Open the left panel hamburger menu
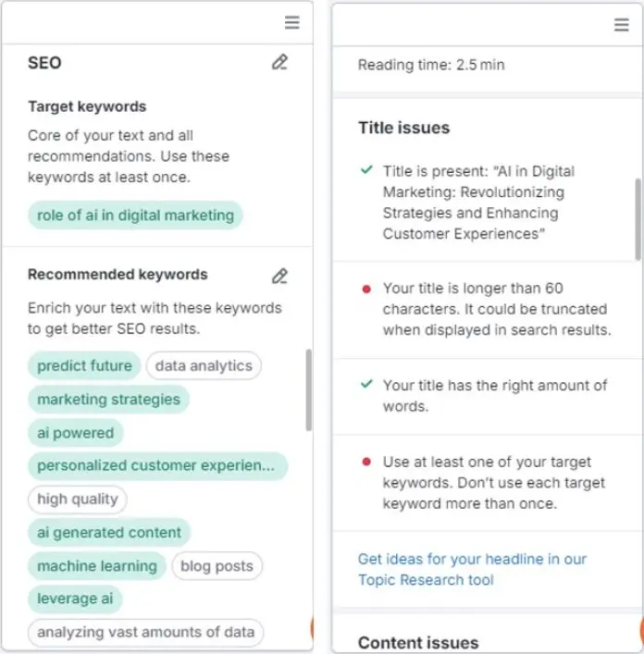This screenshot has width=644, height=654. point(291,23)
